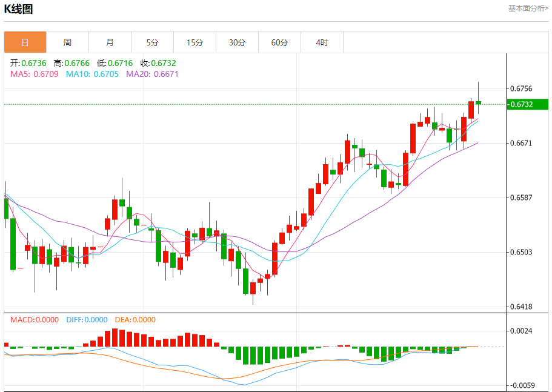Select the 15分 timeframe tab
552x392 pixels.
click(x=195, y=42)
